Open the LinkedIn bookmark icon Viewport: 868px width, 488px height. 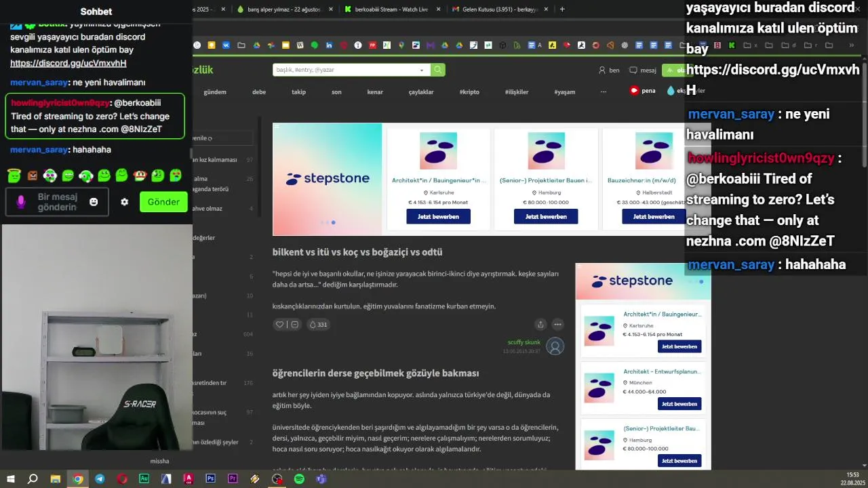pyautogui.click(x=329, y=45)
